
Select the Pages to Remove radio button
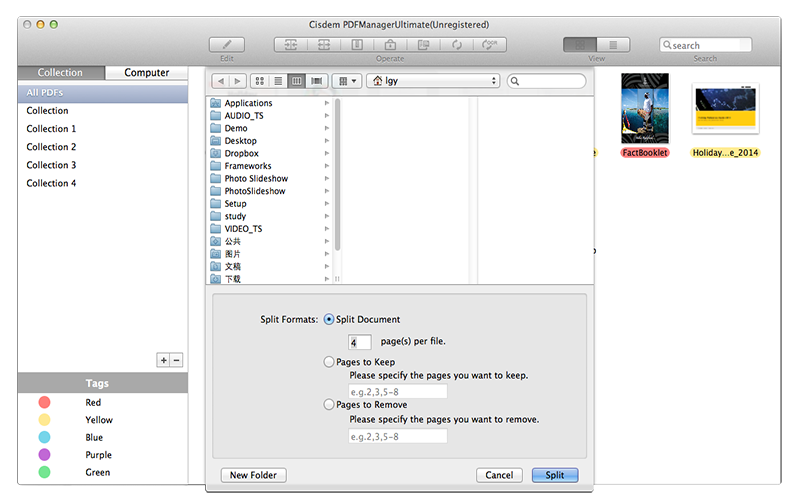click(329, 405)
